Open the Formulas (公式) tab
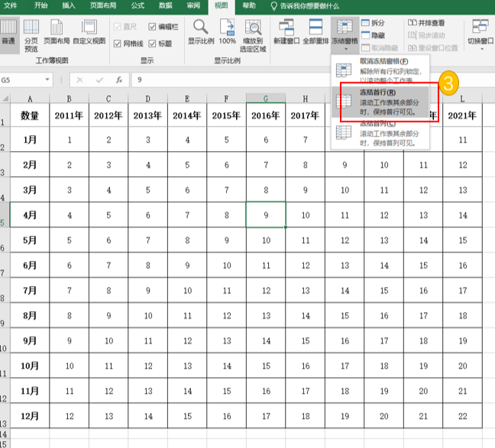This screenshot has height=448, width=495. coord(137,5)
